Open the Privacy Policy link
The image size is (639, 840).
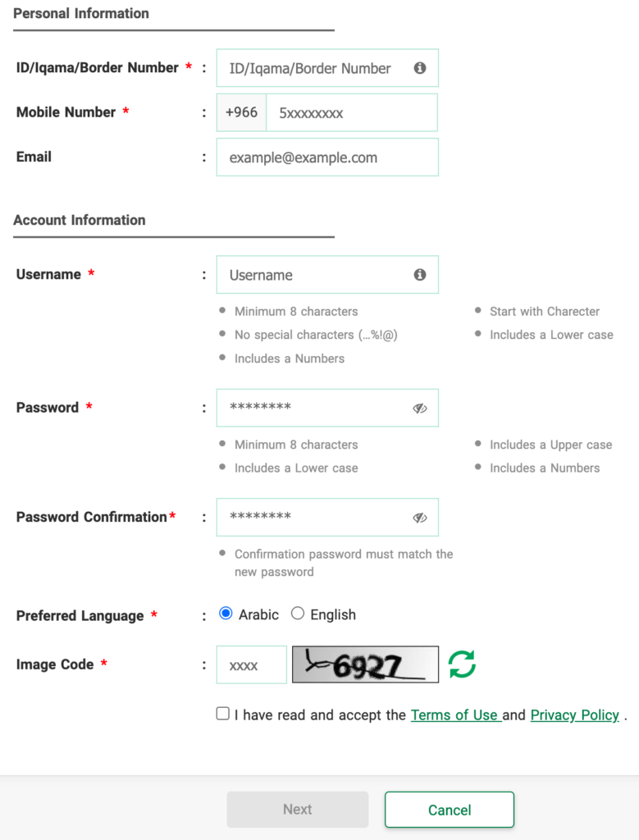click(574, 715)
